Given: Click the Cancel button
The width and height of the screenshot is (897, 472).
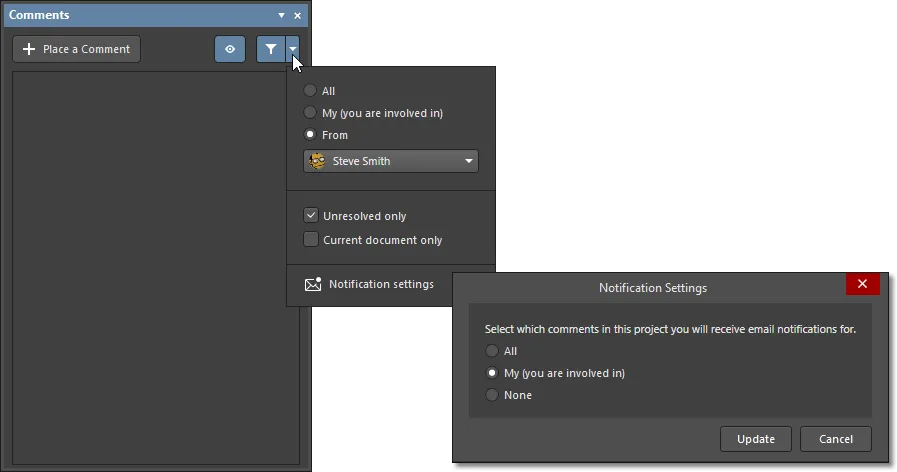Looking at the screenshot, I should (x=836, y=439).
